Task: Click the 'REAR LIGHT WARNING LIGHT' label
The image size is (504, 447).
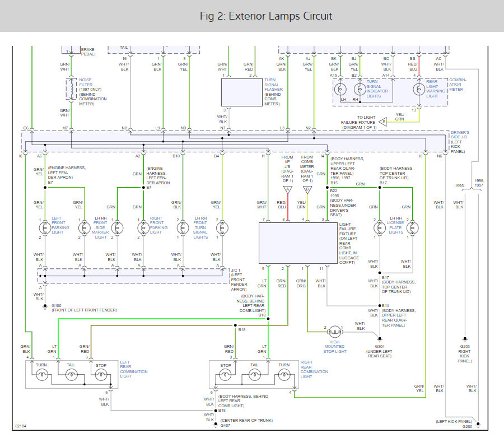Action: [x=436, y=89]
